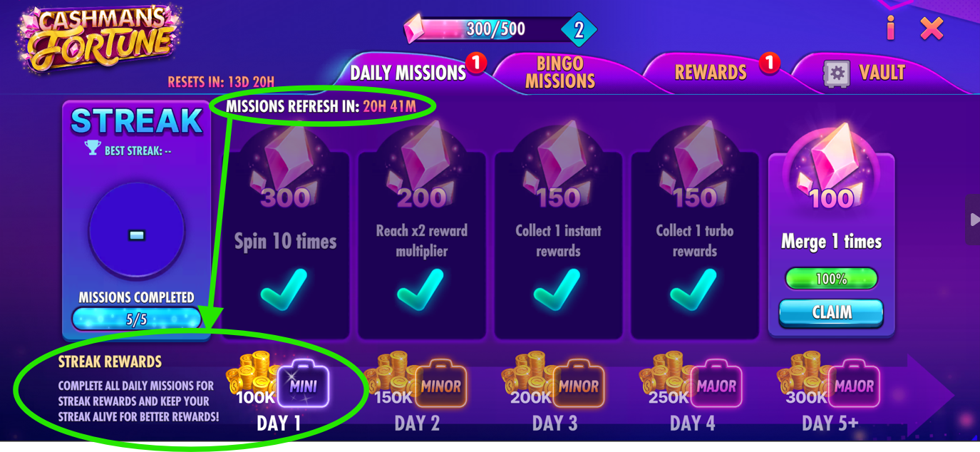Claim the Merge 1 times reward
Image resolution: width=980 pixels, height=452 pixels.
[831, 312]
